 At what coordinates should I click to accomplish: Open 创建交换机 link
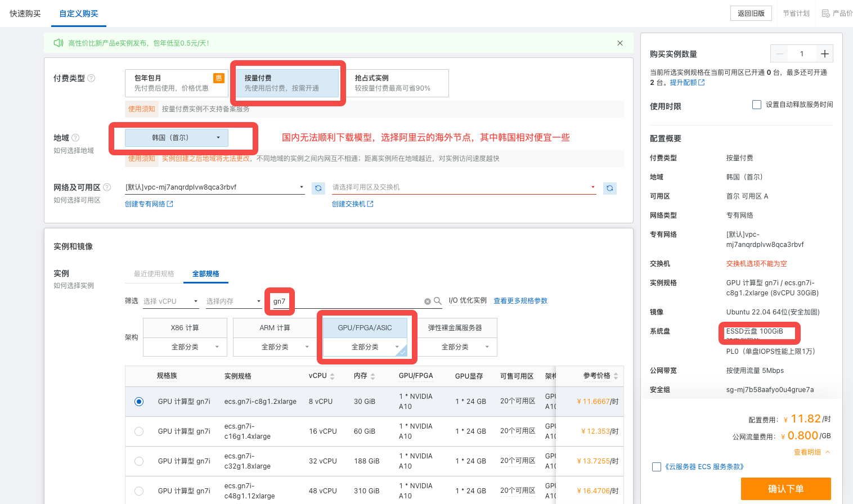click(x=353, y=204)
